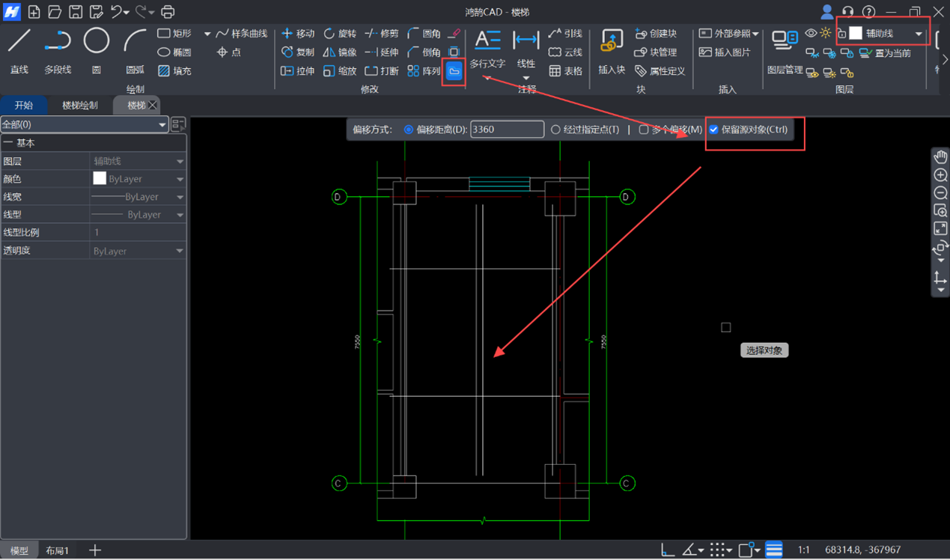Select the 经过指定点(T) radio option
Screen dimensions: 950x560
click(x=555, y=130)
